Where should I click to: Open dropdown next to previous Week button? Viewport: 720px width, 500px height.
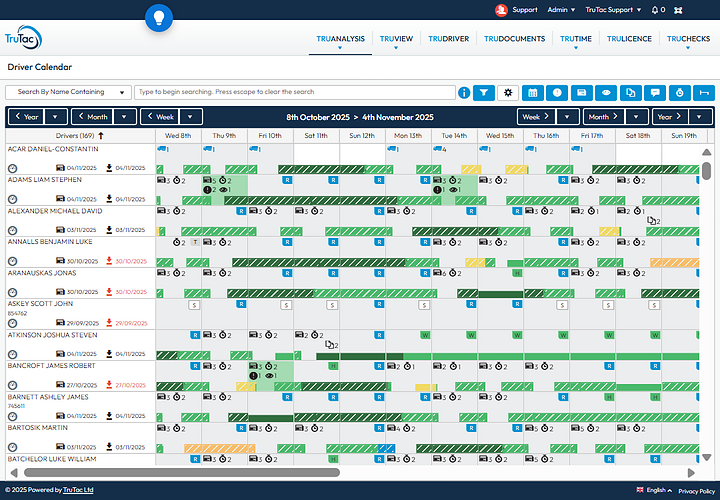(x=190, y=117)
